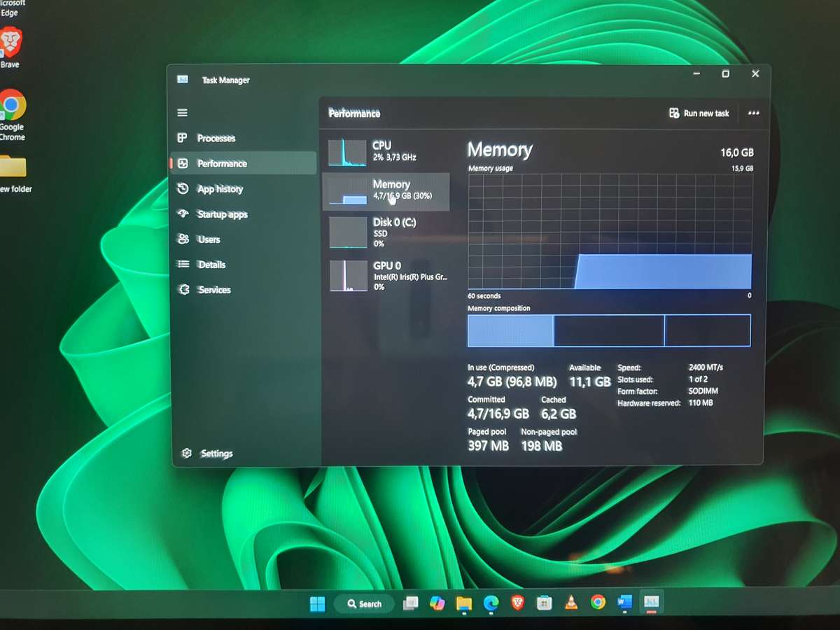Open the three-dot more options menu
This screenshot has height=630, width=840.
pos(753,113)
